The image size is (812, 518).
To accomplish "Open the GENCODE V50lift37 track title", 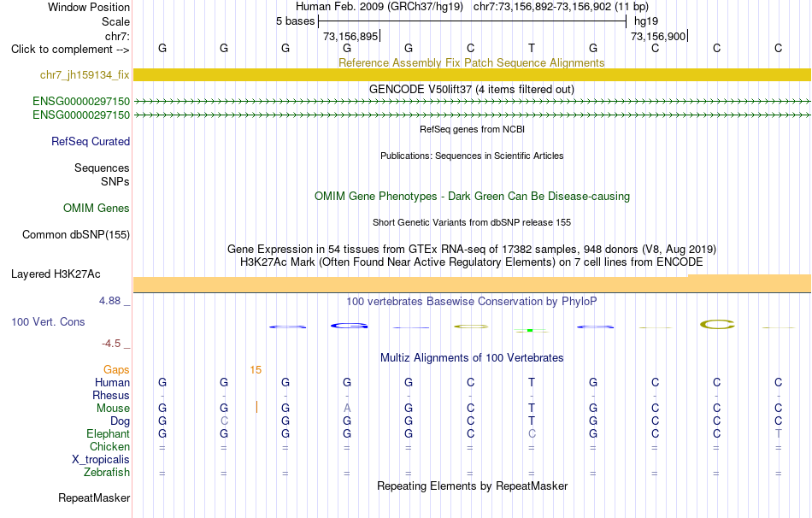I will [471, 89].
